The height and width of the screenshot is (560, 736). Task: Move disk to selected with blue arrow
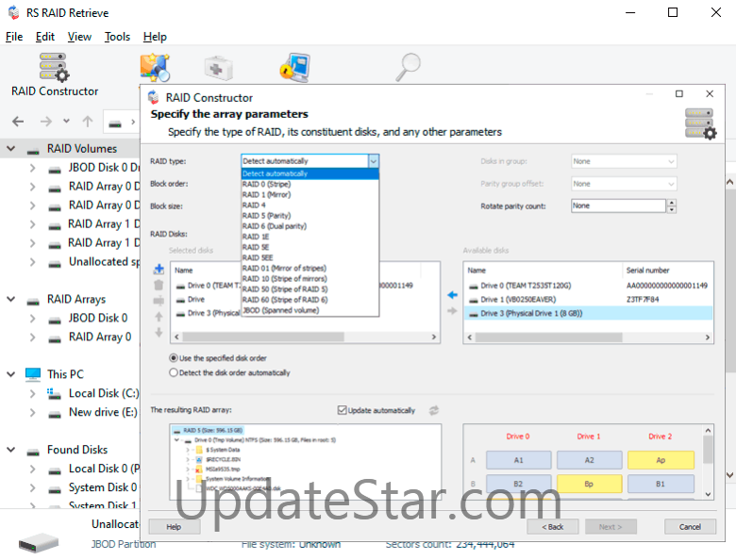[x=452, y=295]
